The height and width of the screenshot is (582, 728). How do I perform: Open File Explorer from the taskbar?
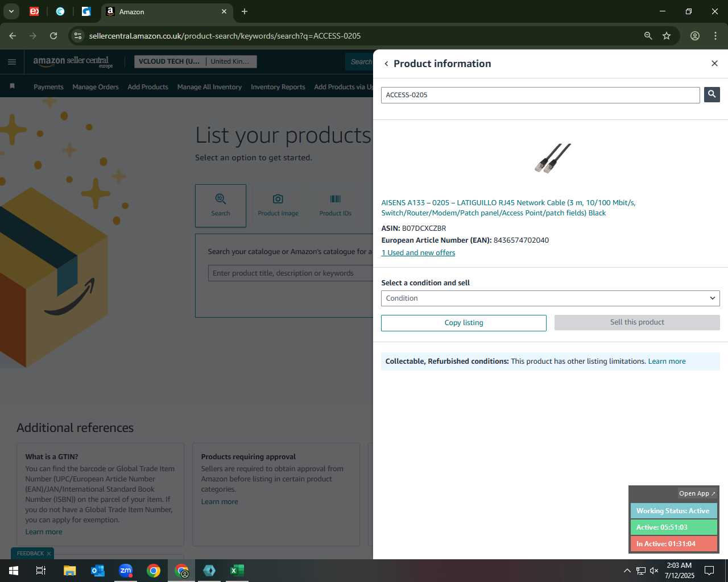[69, 571]
